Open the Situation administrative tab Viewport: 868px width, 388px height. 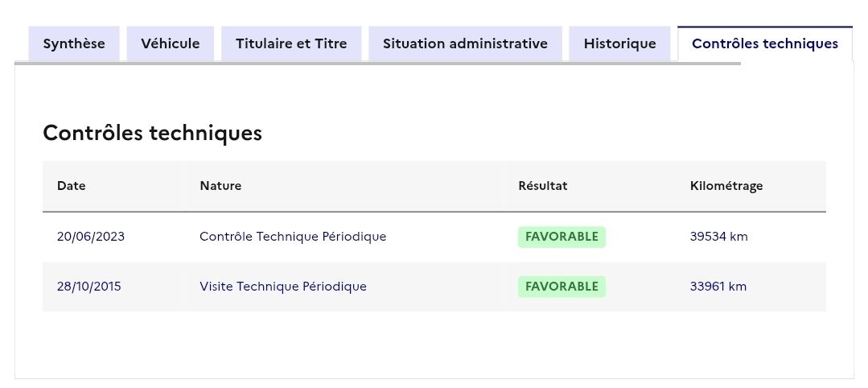(465, 43)
